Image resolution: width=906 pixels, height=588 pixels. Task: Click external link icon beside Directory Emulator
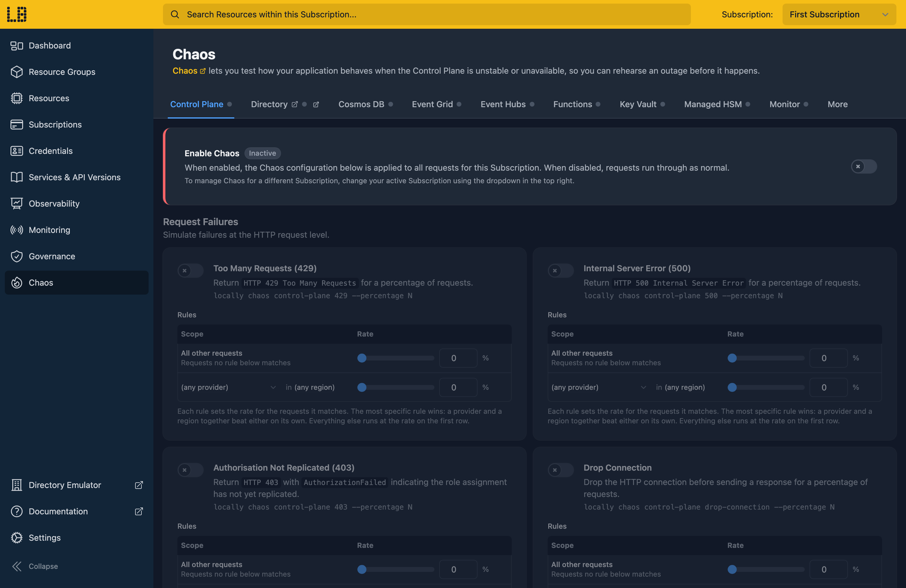(x=139, y=485)
